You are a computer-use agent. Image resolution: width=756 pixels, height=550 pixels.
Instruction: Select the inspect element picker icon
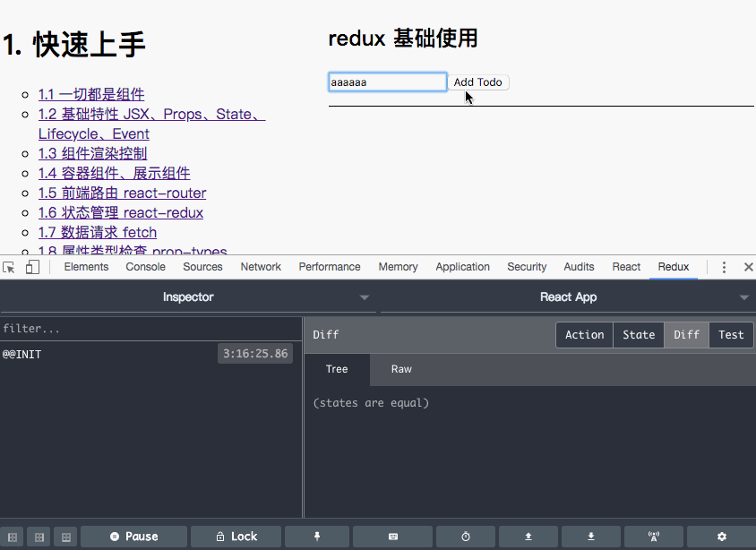(x=11, y=266)
